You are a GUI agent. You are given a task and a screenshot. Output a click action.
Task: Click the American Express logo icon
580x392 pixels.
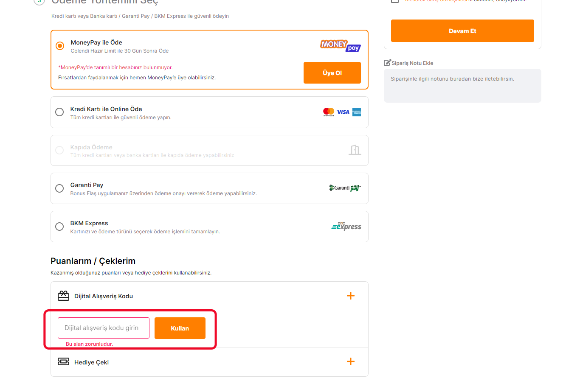[x=357, y=112]
